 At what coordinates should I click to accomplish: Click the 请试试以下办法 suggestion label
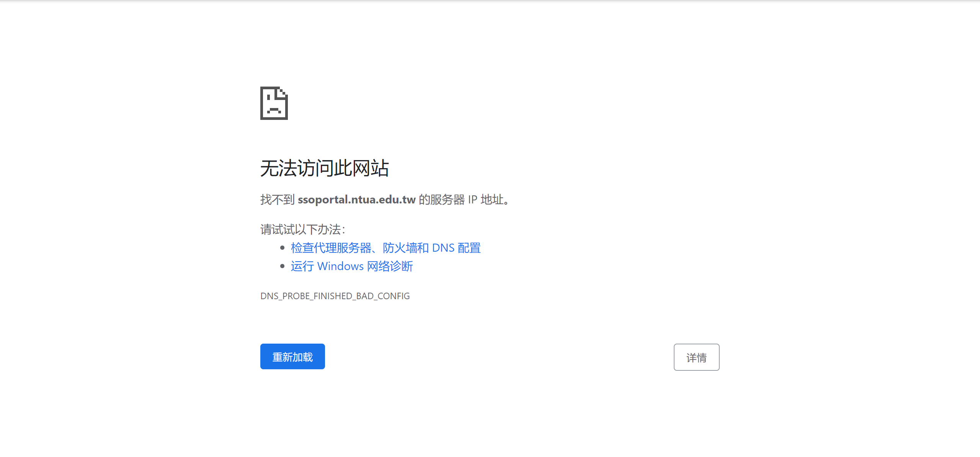tap(302, 229)
